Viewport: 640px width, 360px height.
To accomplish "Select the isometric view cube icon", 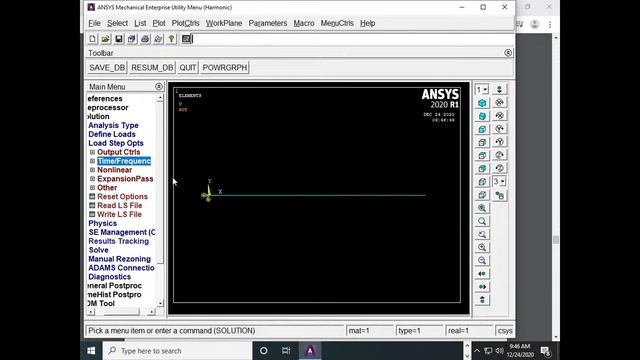I will [482, 103].
